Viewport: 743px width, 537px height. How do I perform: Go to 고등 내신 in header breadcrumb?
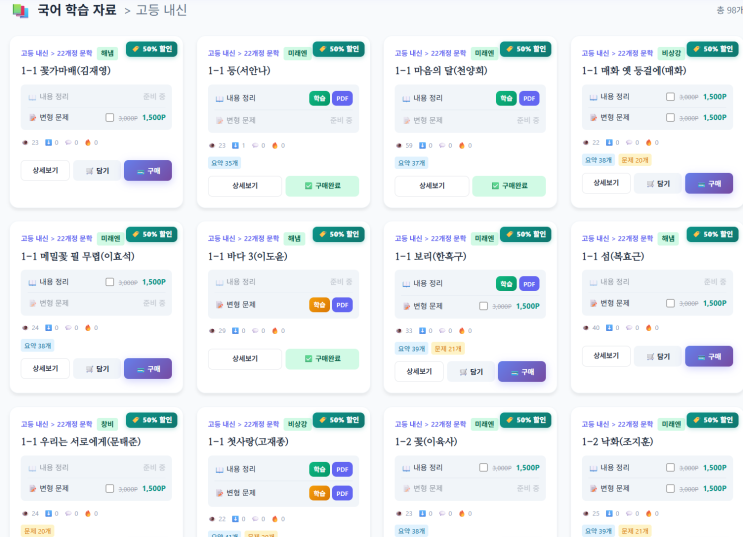pyautogui.click(x=161, y=11)
